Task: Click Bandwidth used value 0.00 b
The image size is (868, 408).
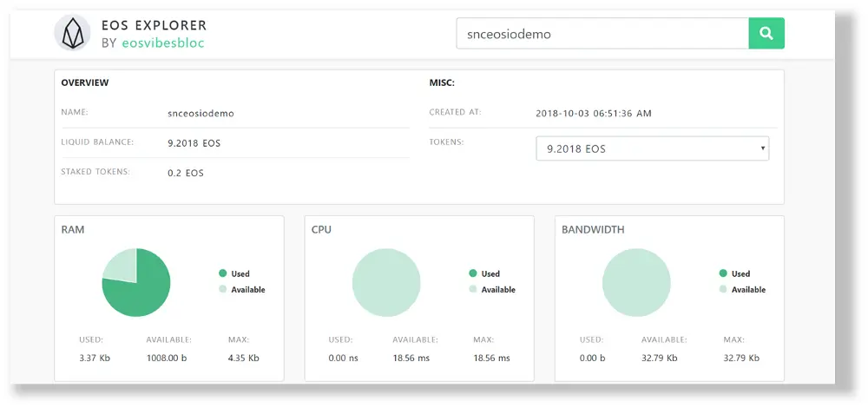Action: (592, 359)
